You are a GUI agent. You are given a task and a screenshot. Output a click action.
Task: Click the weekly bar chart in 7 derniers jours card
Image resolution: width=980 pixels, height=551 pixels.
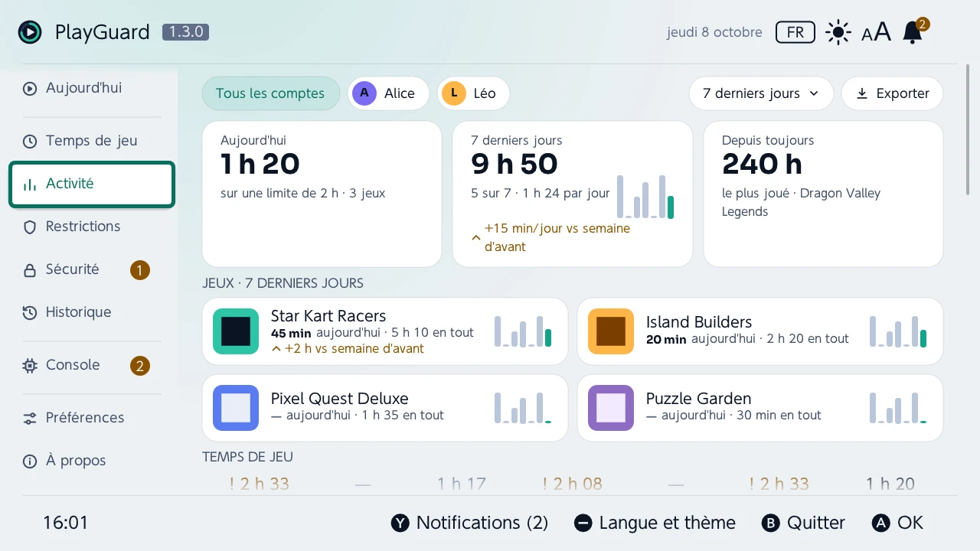[645, 197]
